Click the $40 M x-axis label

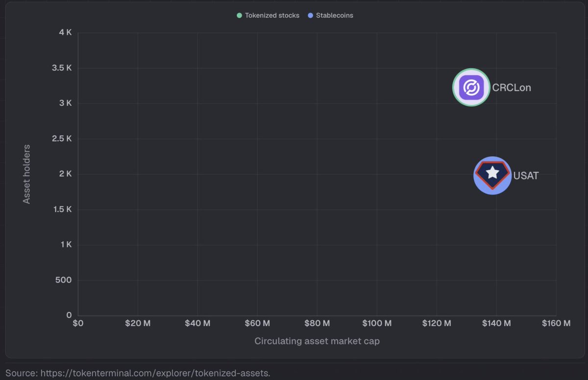pos(197,323)
